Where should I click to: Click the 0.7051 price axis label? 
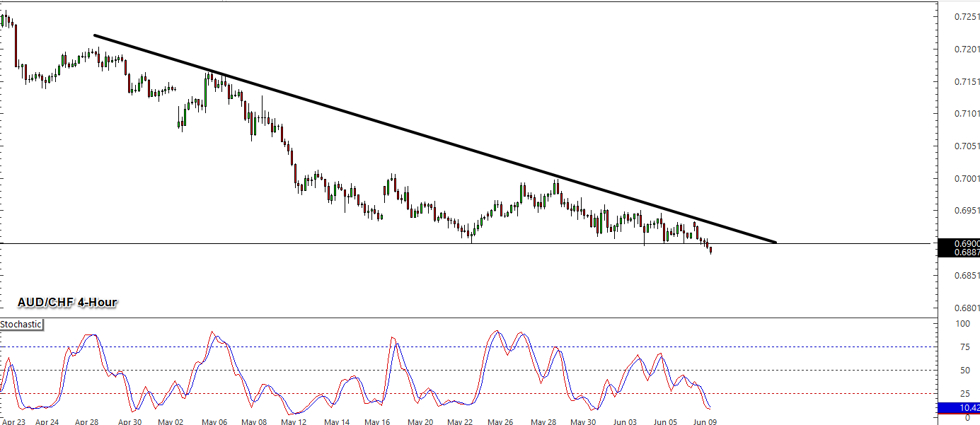966,146
